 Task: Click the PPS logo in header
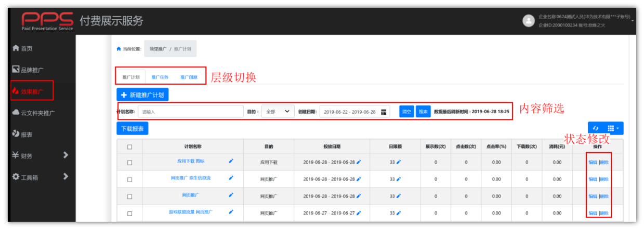47,20
